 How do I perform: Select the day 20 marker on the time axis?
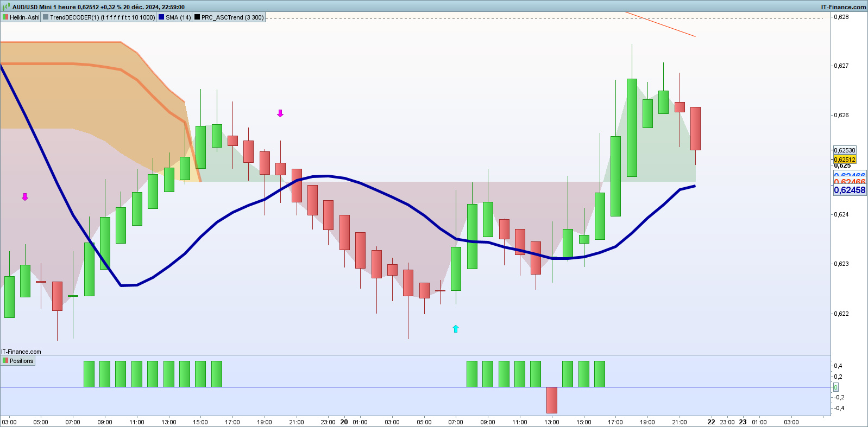(344, 422)
